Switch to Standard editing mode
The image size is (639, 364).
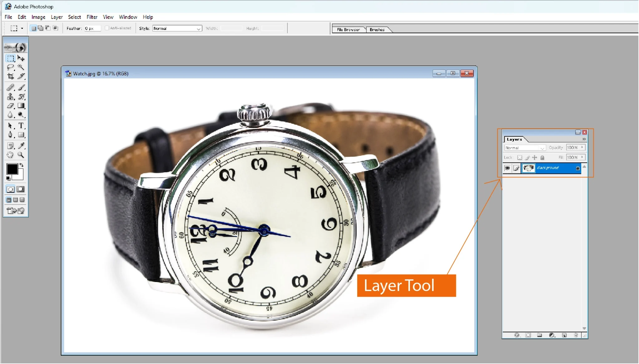coord(10,189)
